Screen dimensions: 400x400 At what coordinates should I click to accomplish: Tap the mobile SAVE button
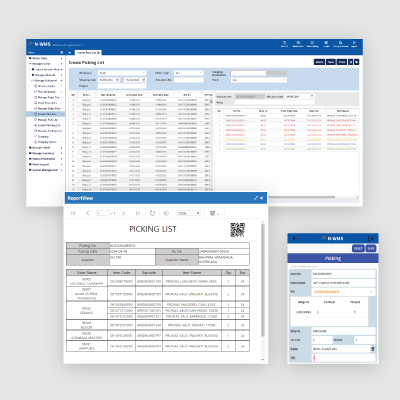(x=371, y=249)
